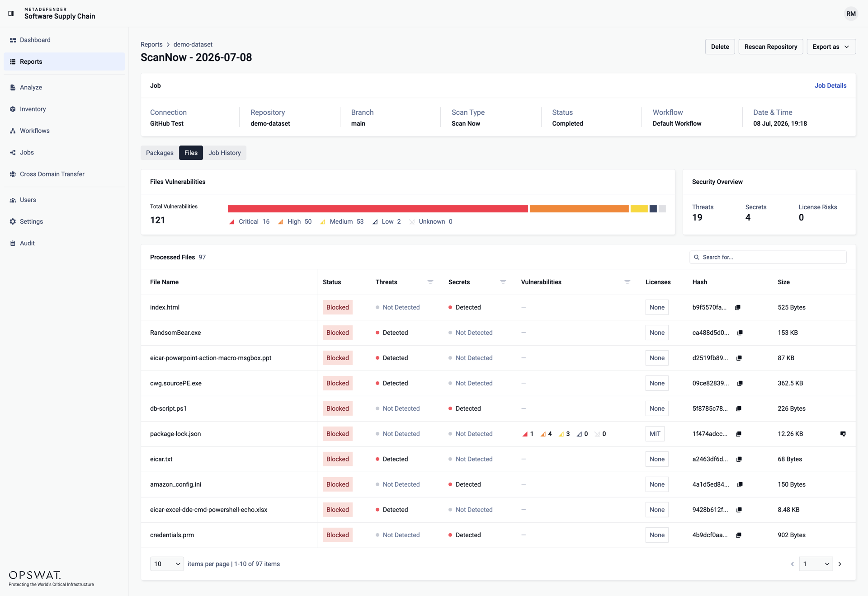
Task: Open the Vulnerabilities column filter
Action: pyautogui.click(x=627, y=282)
